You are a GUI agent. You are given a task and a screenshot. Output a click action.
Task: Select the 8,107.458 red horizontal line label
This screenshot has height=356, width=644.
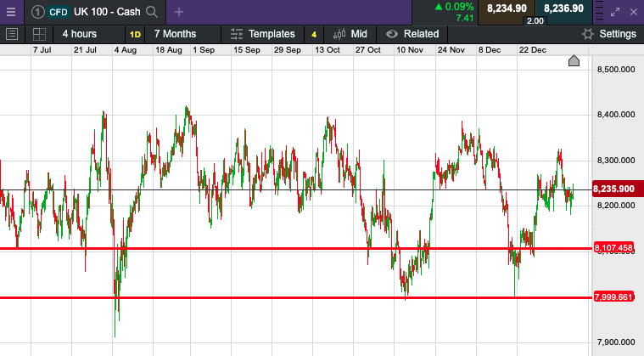pos(613,248)
